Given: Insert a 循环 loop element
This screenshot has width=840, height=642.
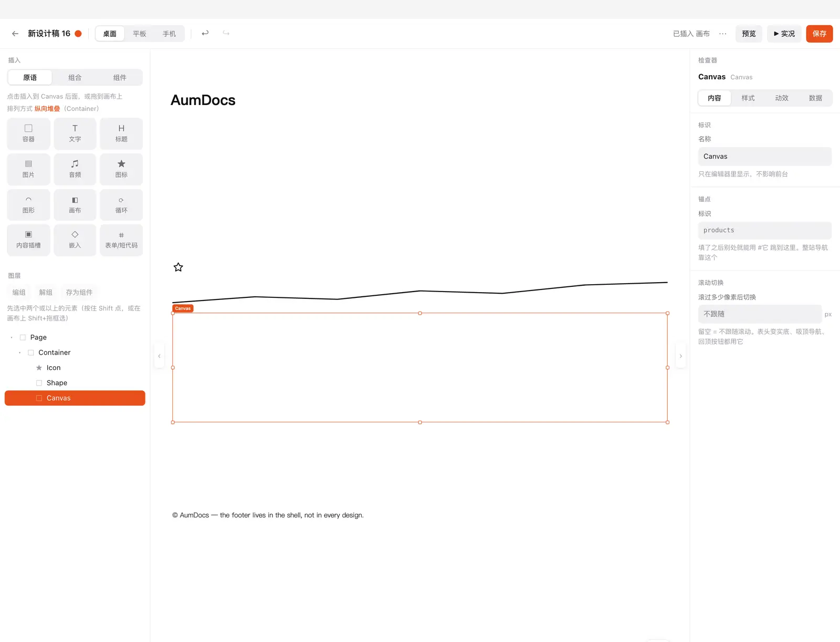Looking at the screenshot, I should (x=121, y=205).
